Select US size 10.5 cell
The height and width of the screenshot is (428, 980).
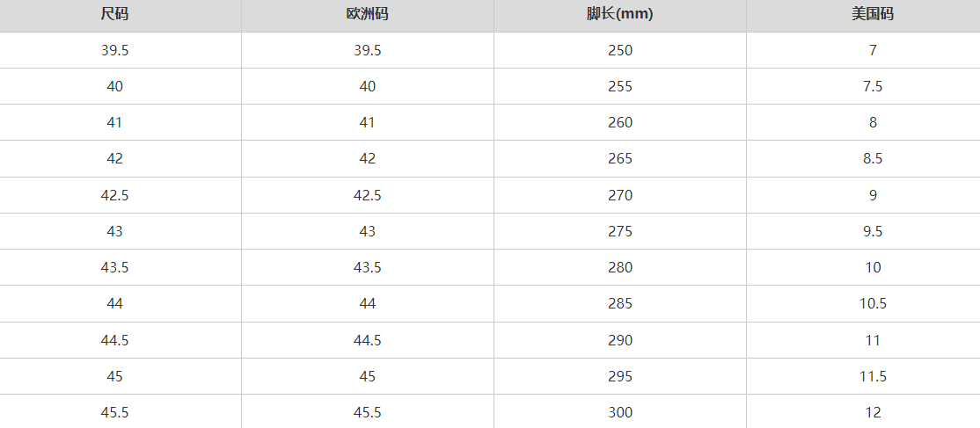point(873,303)
